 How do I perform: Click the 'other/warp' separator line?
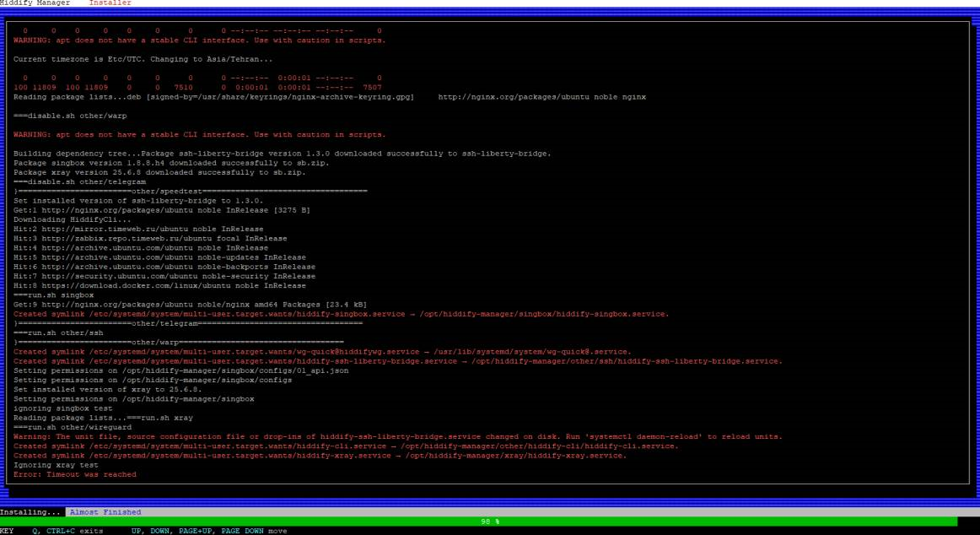(x=179, y=342)
